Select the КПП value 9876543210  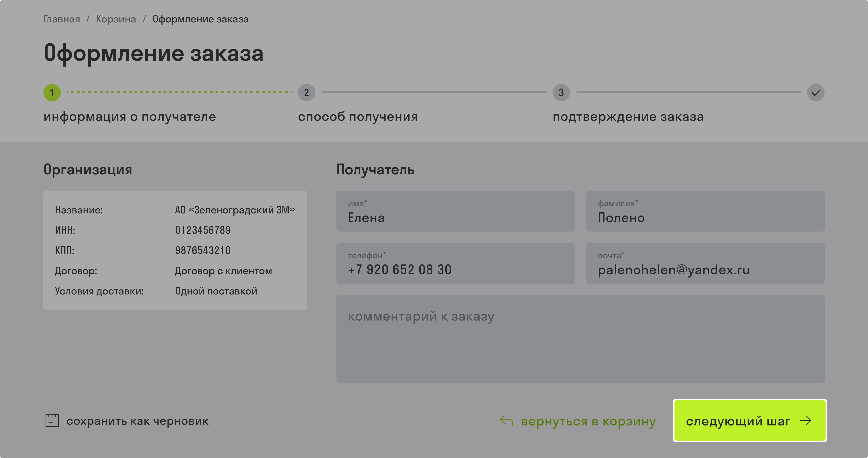pos(203,250)
